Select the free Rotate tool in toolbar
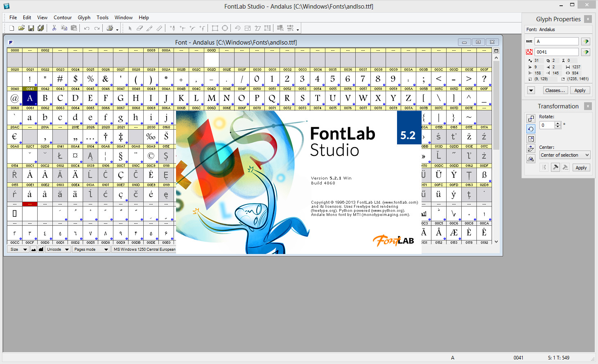The image size is (598, 364). coord(237,28)
